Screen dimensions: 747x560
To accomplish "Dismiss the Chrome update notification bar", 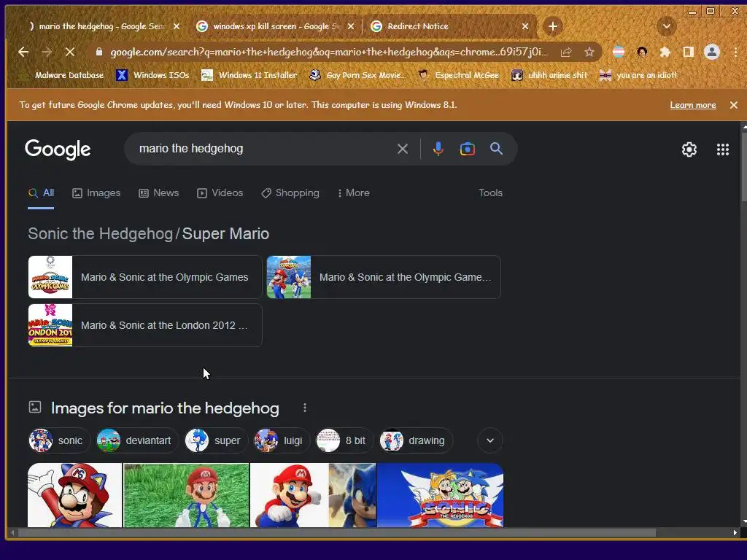I will click(734, 105).
